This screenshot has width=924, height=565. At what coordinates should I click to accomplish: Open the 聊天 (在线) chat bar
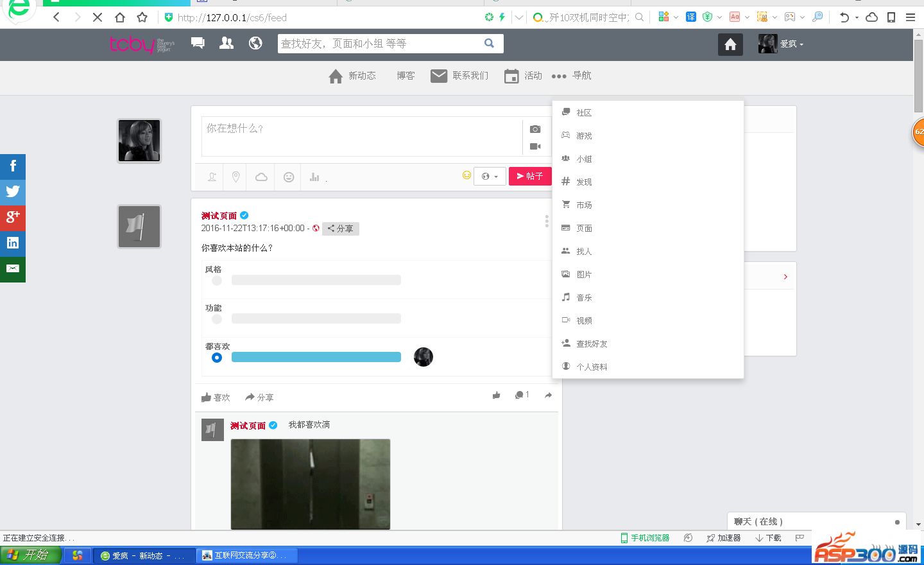(816, 521)
